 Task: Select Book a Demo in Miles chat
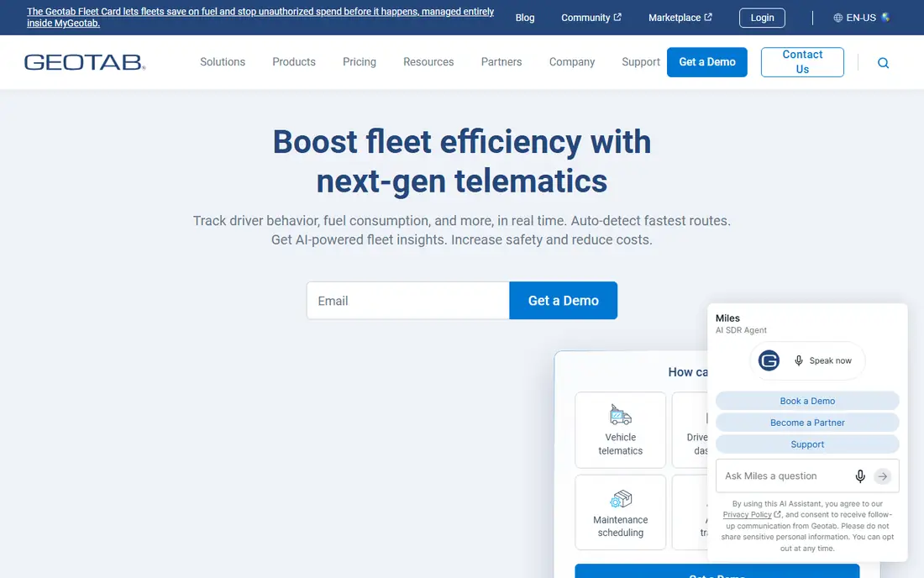[x=807, y=401]
